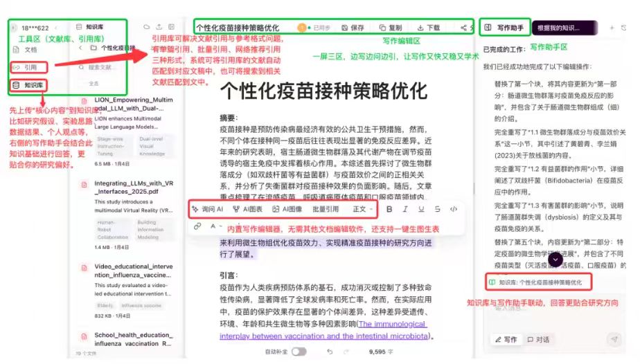Open the 正文 paragraph style dropdown
Image resolution: width=640 pixels, height=364 pixels.
pyautogui.click(x=362, y=209)
